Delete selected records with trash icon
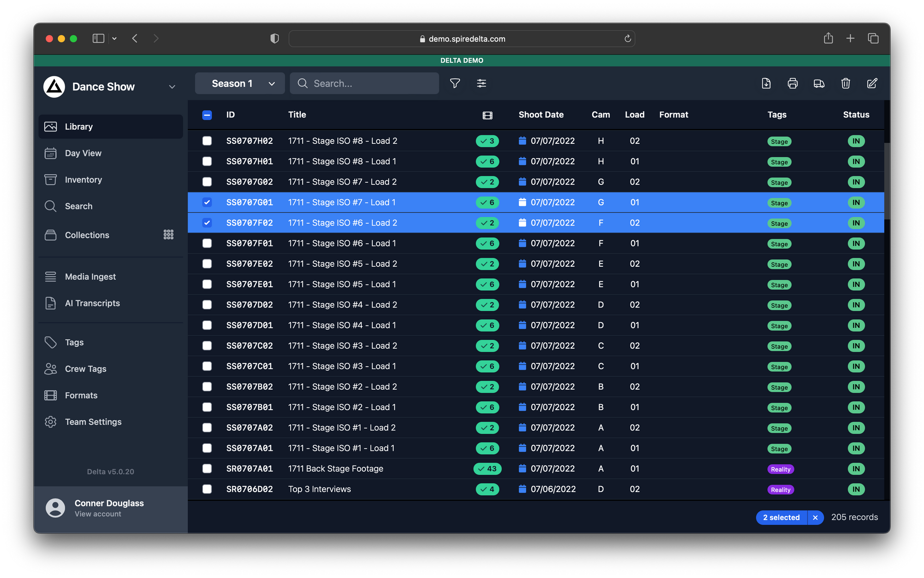The width and height of the screenshot is (924, 578). pos(845,83)
